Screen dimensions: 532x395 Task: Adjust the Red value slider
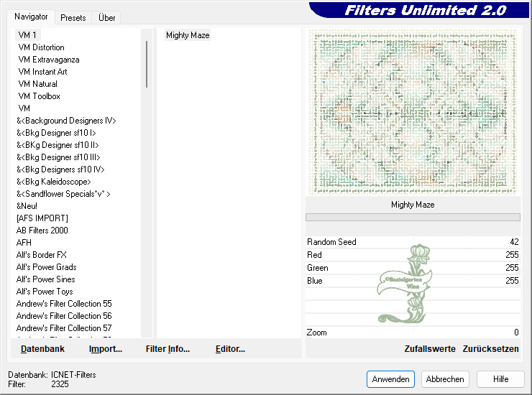413,255
